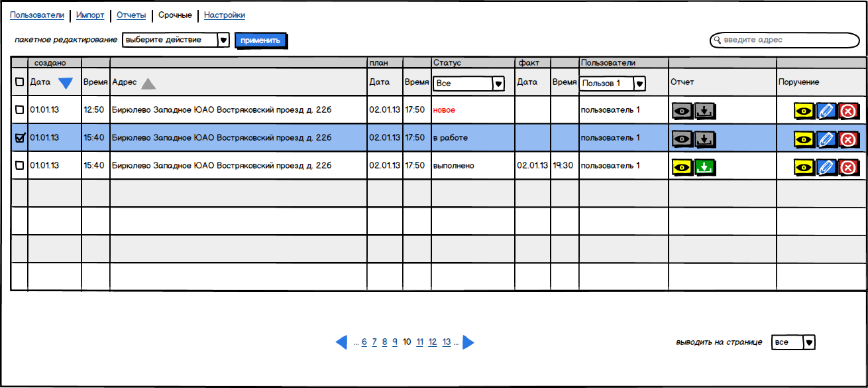Click the green download report icon in third row
The height and width of the screenshot is (388, 868).
tap(705, 166)
